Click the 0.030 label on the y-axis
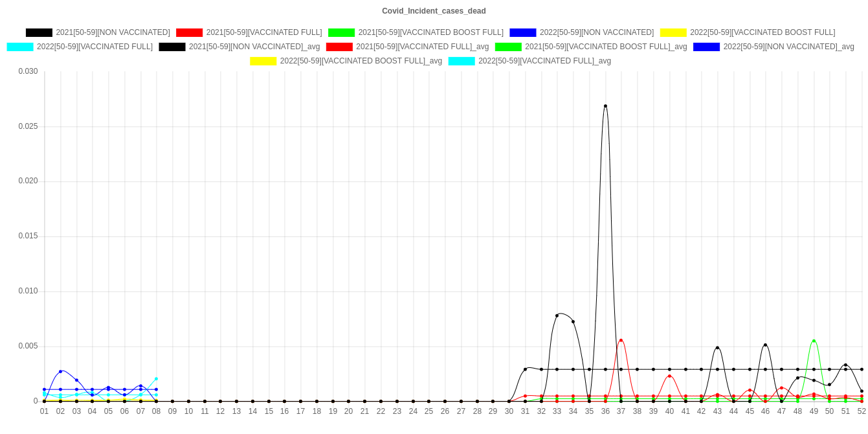Viewport: 868px width, 434px height. coord(28,71)
